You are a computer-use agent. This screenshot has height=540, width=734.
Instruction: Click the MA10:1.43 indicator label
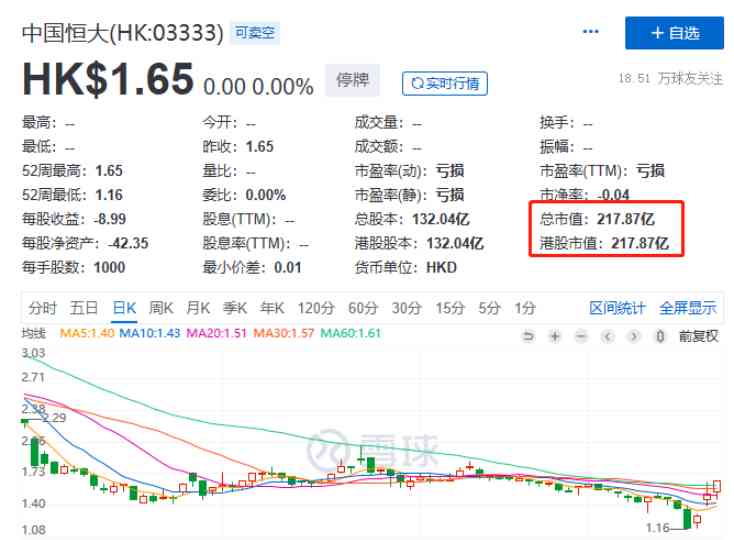pyautogui.click(x=150, y=333)
